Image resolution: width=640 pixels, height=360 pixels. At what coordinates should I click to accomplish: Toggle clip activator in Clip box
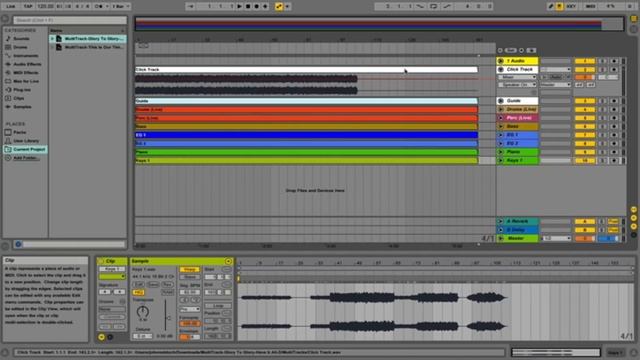click(101, 261)
